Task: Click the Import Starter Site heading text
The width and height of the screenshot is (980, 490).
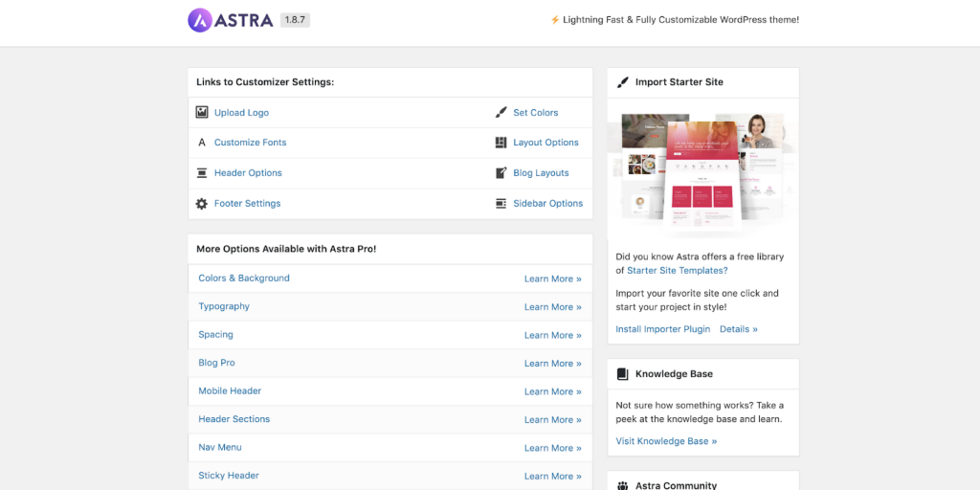Action: [x=679, y=82]
